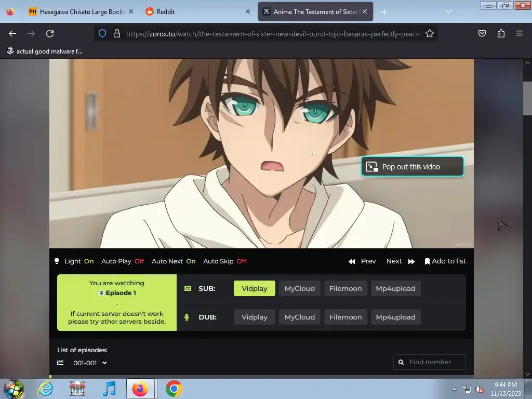
Task: Click the search magnifier icon by Find number
Action: coord(401,362)
